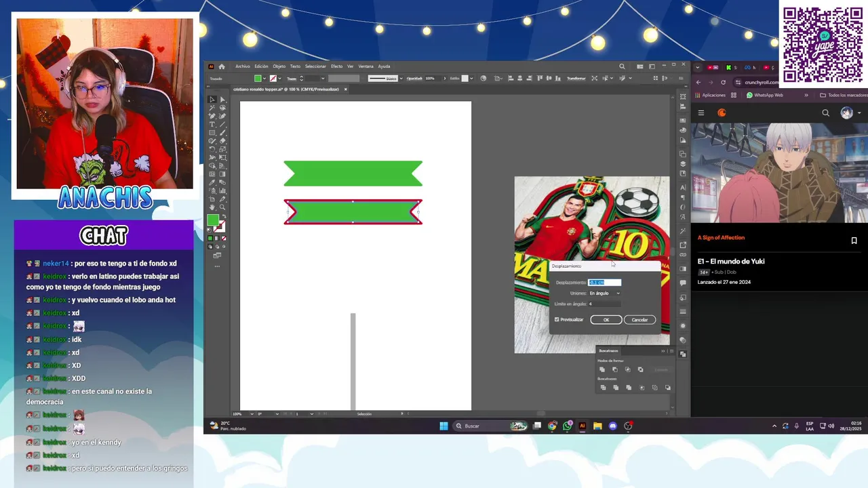Swap fill and stroke arrows icon

click(x=224, y=216)
